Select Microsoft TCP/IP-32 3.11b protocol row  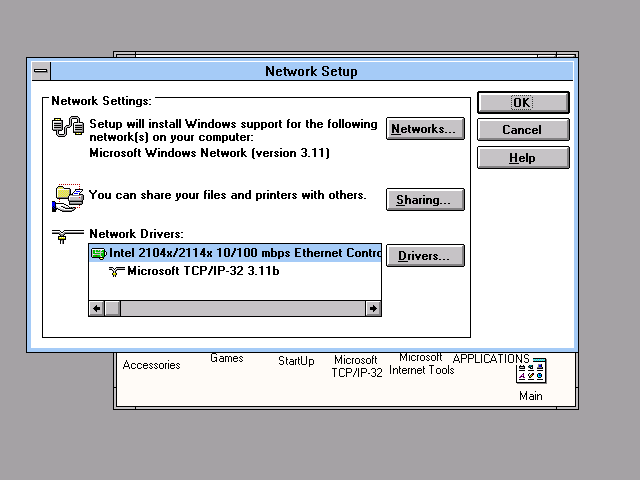235,271
